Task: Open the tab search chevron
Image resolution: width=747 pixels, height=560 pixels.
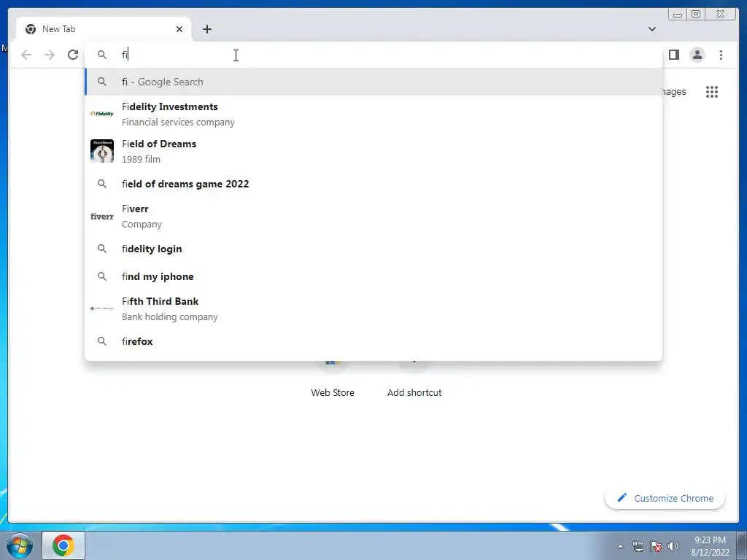Action: (x=651, y=29)
